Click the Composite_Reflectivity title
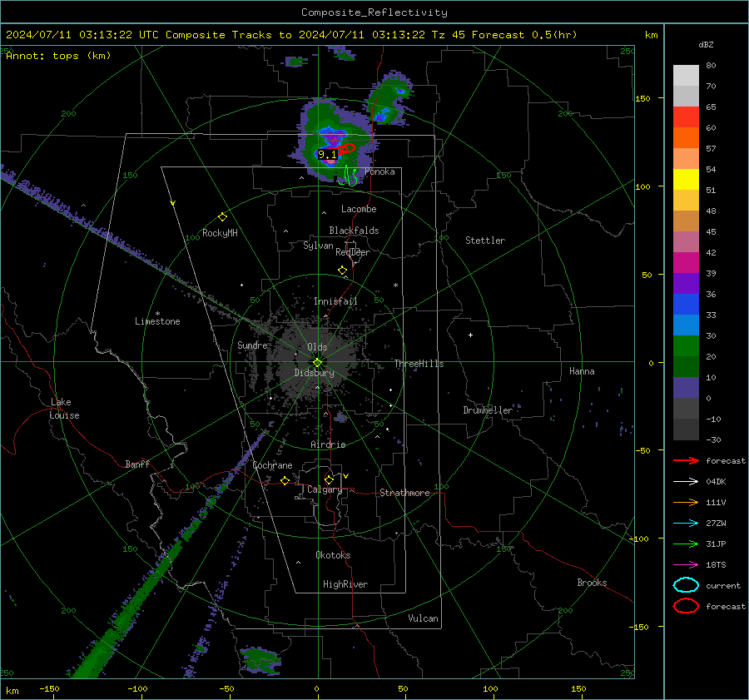Viewport: 749px width, 700px height. tap(374, 12)
